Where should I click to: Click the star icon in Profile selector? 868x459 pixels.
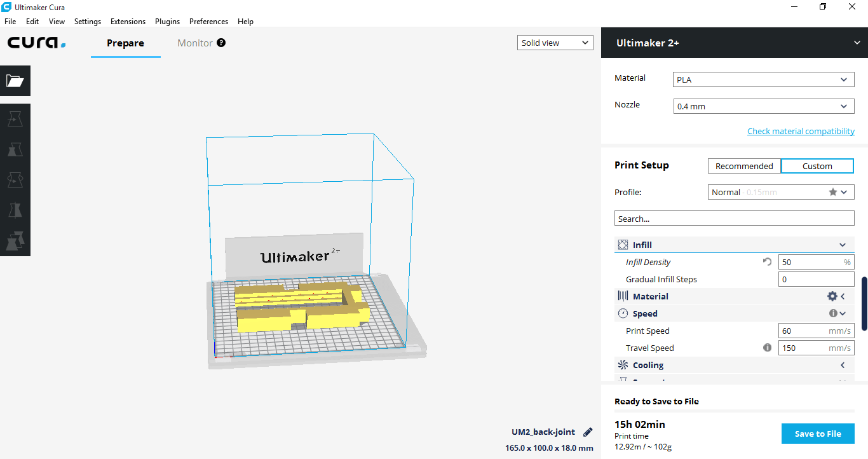point(832,192)
